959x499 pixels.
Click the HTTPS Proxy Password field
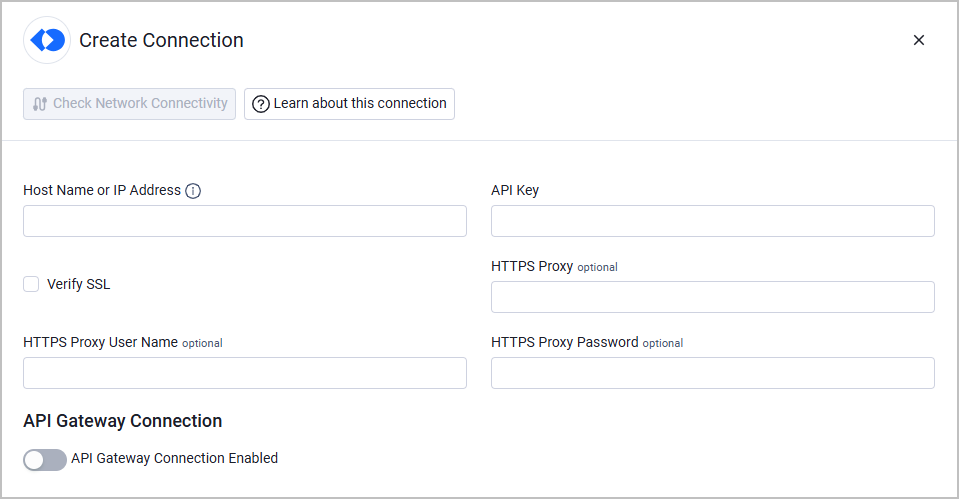pos(713,373)
